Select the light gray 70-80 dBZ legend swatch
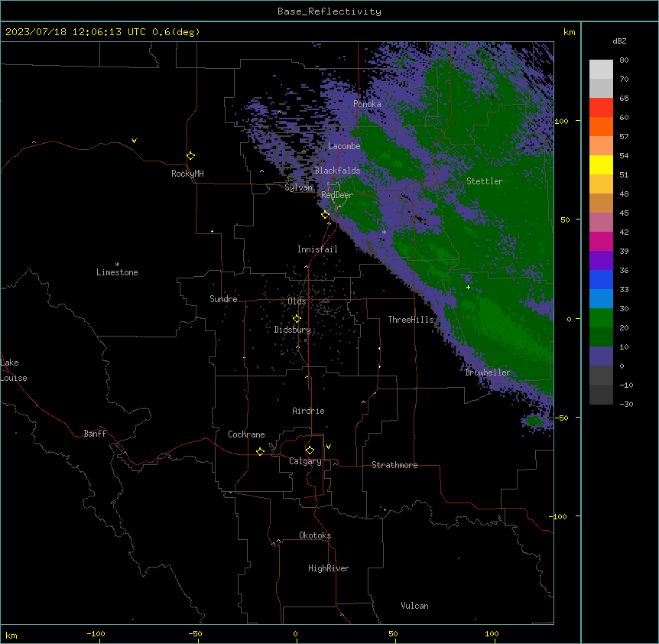The height and width of the screenshot is (644, 659). click(x=601, y=70)
